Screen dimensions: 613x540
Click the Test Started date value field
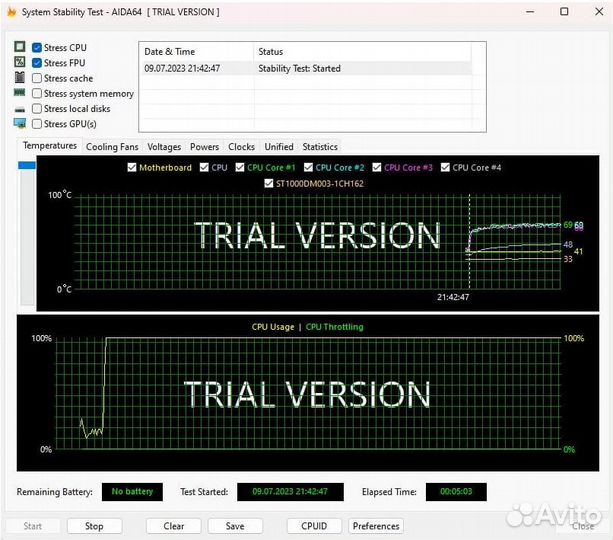click(290, 492)
